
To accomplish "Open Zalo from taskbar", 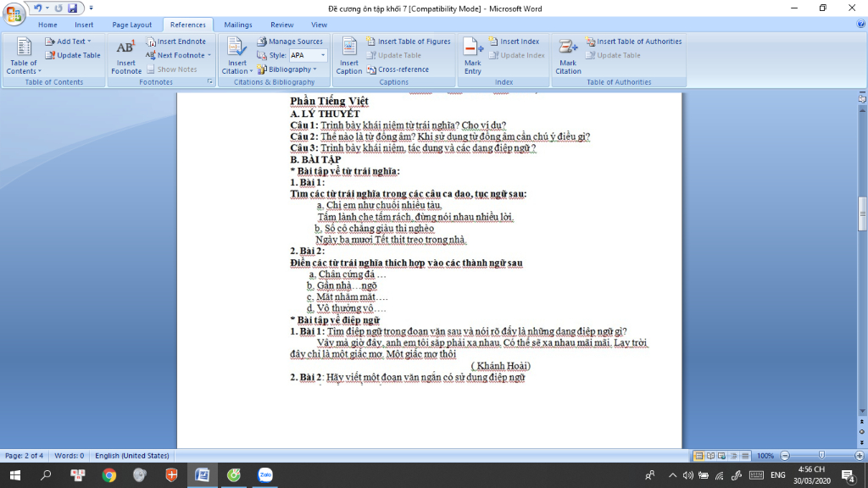I will coord(265,475).
